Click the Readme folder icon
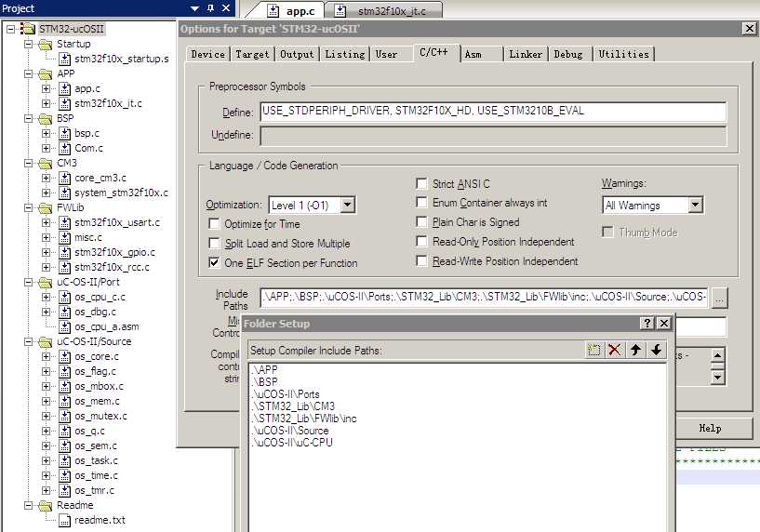760x532 pixels. 45,505
